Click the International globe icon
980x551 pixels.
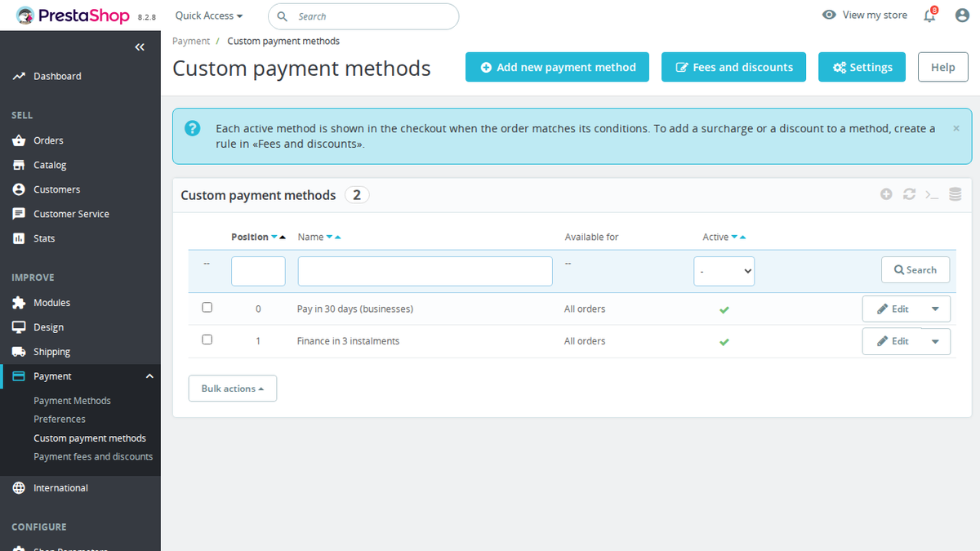click(19, 488)
